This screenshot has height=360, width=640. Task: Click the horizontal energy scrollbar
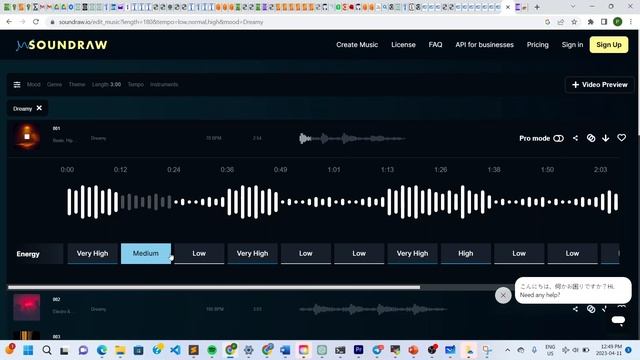tap(213, 287)
